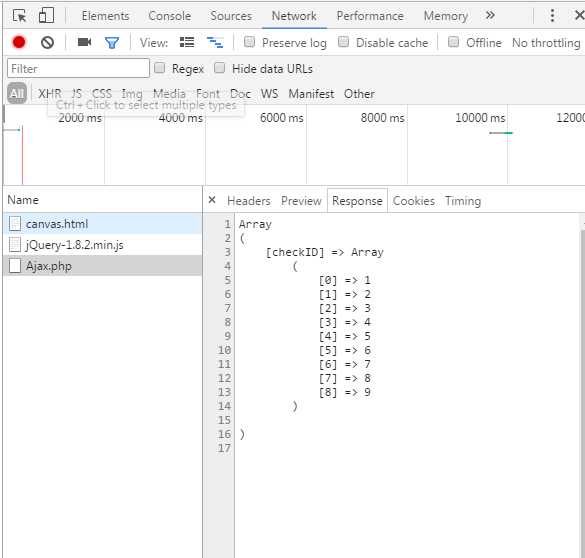Switch to the Console tab

pyautogui.click(x=169, y=16)
